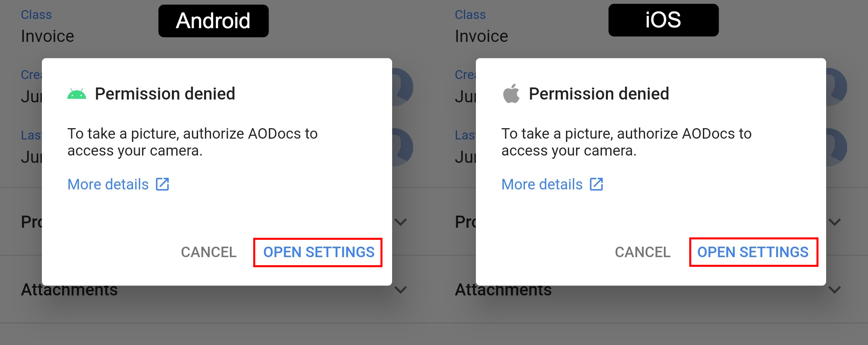Click the Apple icon in the right dialog
This screenshot has height=345, width=868.
click(x=510, y=93)
